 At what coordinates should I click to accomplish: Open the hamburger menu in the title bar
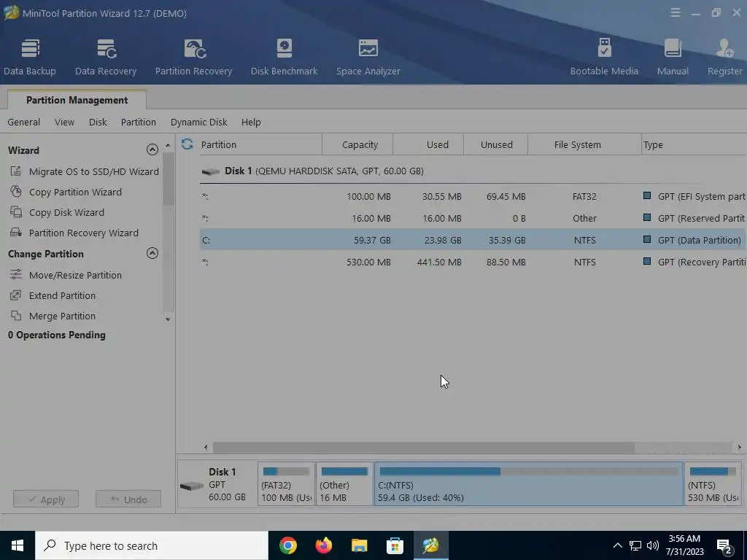(x=676, y=13)
